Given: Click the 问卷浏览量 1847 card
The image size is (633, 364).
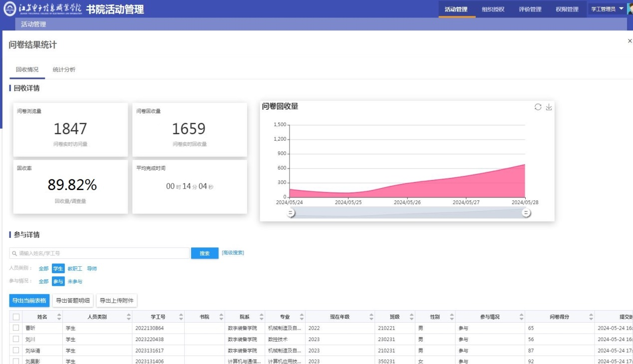Looking at the screenshot, I should (70, 130).
